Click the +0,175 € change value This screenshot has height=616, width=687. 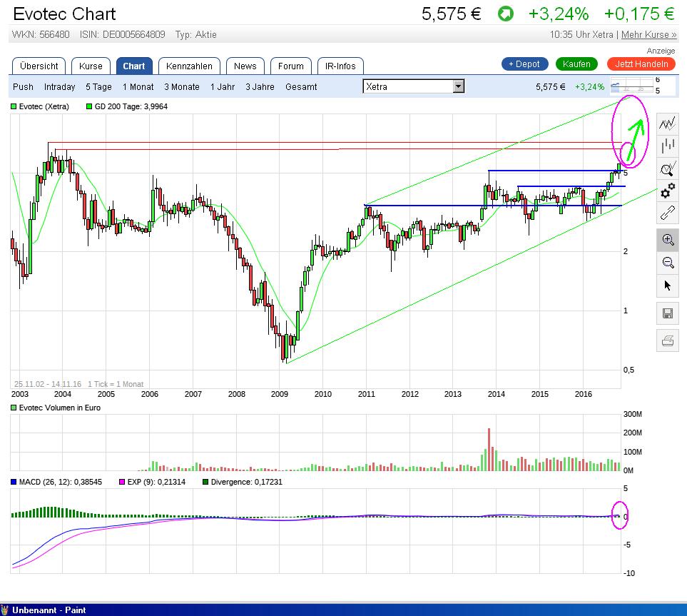point(639,14)
